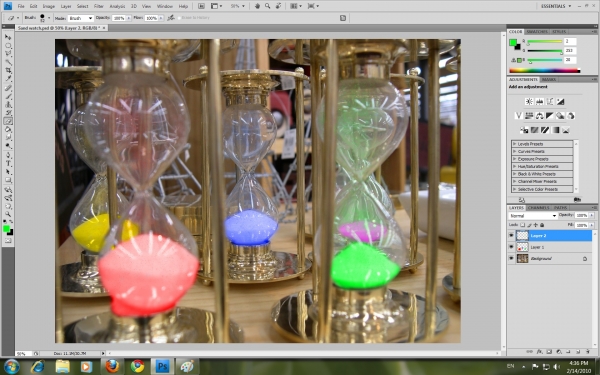Open the Essentials workspace menu

click(x=556, y=6)
